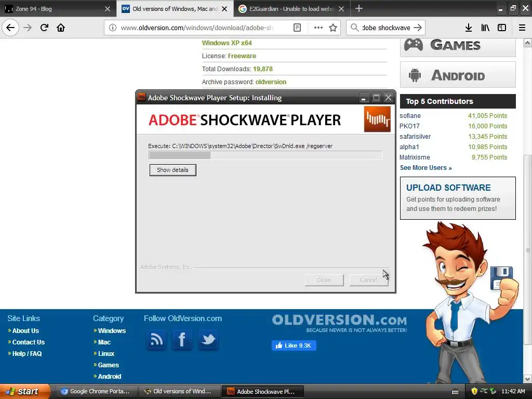This screenshot has height=399, width=532.
Task: Click the Windows XP x64 link
Action: pyautogui.click(x=227, y=43)
